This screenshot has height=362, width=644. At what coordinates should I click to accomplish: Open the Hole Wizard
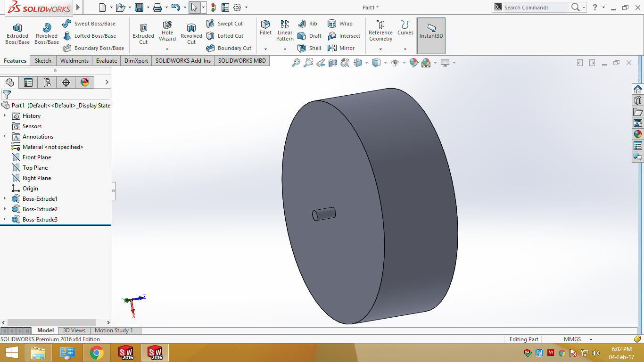click(x=167, y=31)
